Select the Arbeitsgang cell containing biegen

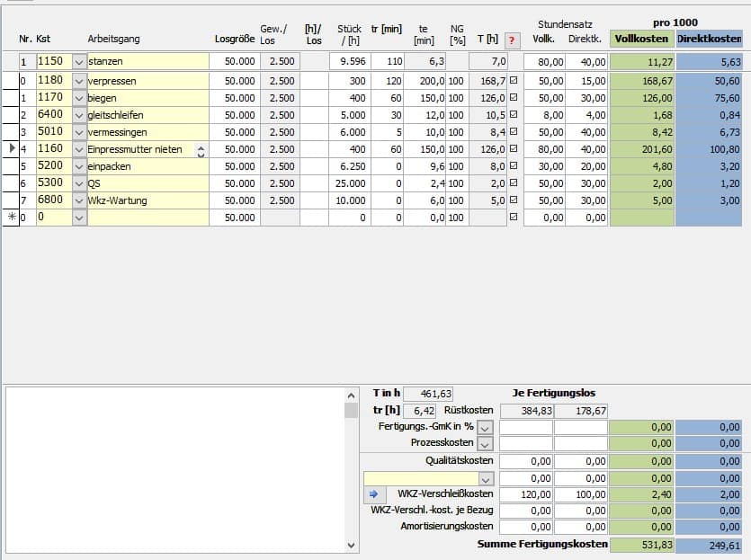148,98
